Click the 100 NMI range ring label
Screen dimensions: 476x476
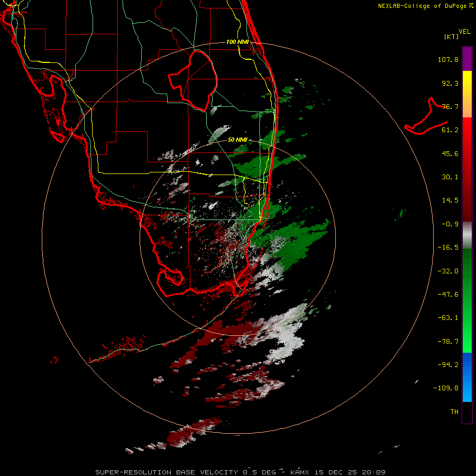237,42
